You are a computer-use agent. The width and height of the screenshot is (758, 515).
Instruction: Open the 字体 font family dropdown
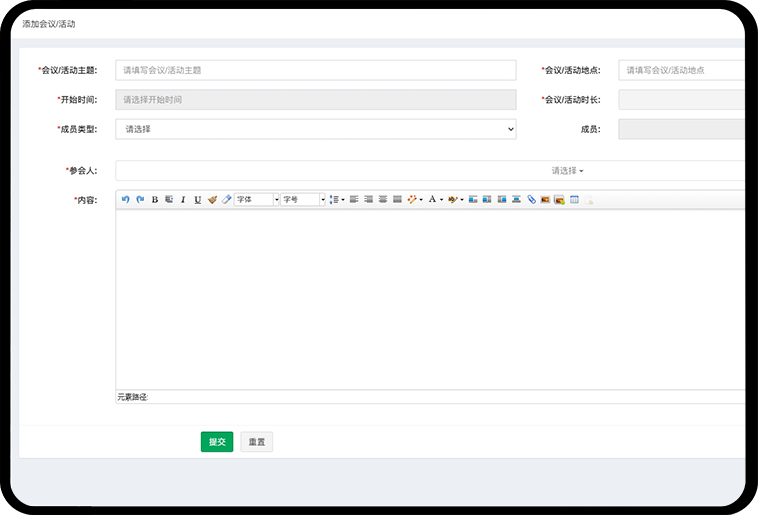[257, 200]
